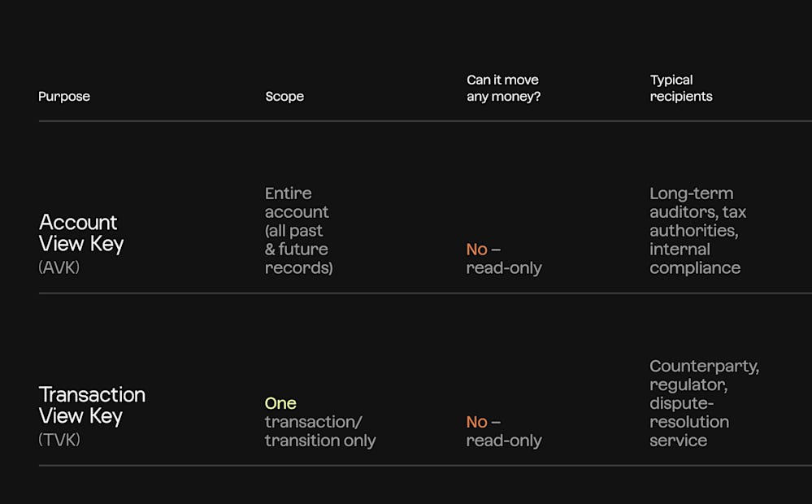Click the 'internal compliance' text
Viewport: 812px width, 504px height.
(x=695, y=259)
